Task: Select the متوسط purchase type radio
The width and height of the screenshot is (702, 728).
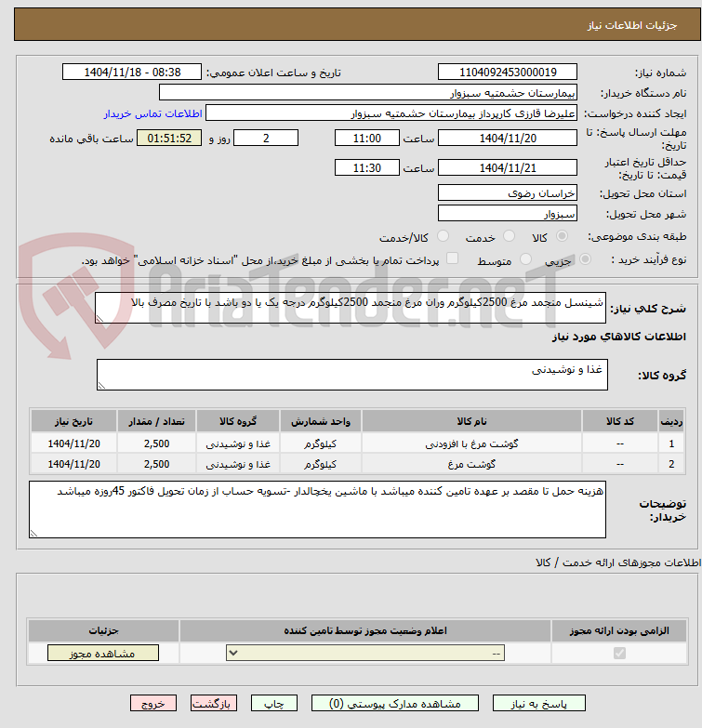Action: point(525,259)
